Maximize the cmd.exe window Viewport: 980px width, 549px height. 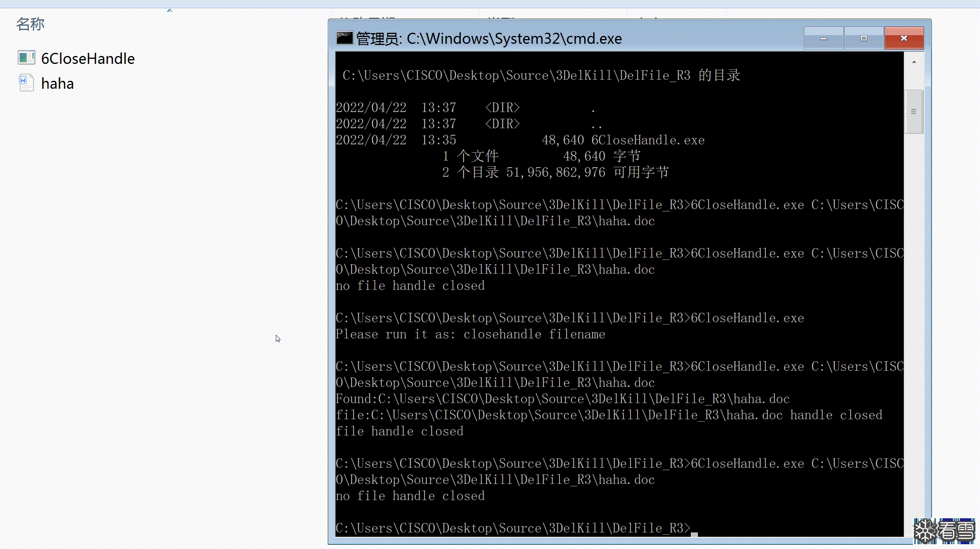(864, 38)
